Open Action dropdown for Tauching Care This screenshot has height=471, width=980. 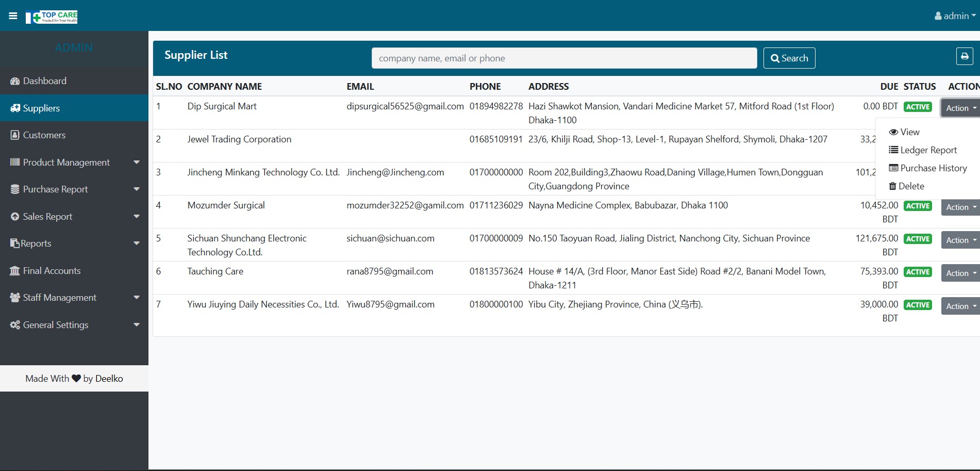pos(960,273)
